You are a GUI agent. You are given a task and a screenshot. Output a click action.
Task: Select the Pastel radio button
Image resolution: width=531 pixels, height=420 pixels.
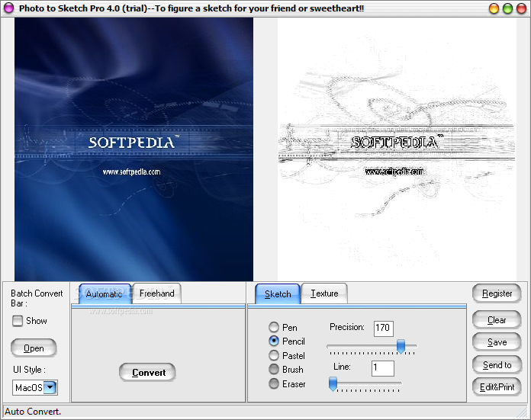coord(274,355)
